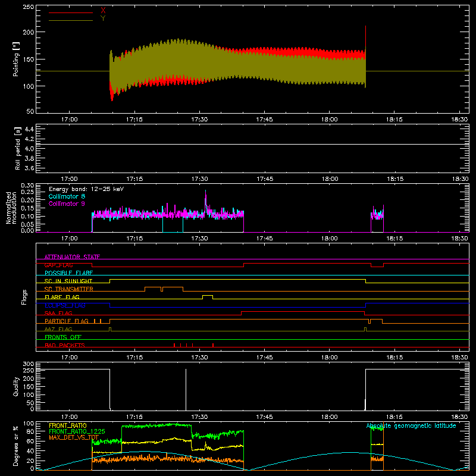Click the green FRONT_RATIO_1225 legend label

(x=77, y=431)
